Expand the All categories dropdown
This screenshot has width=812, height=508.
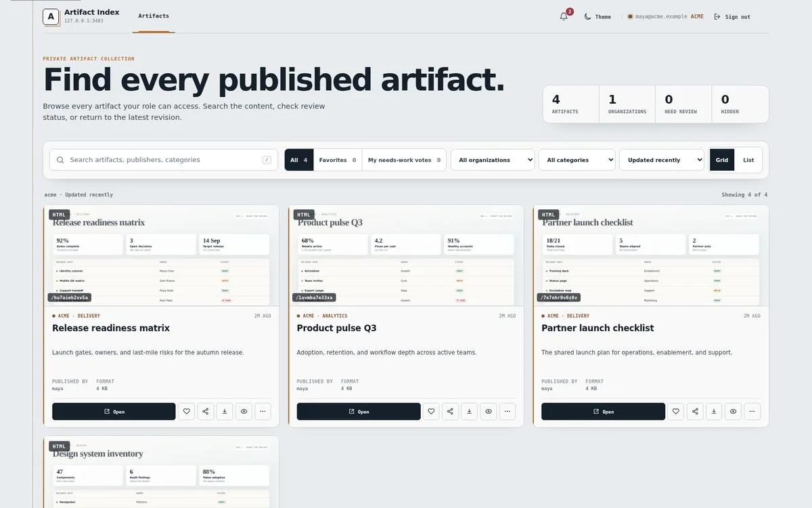coord(577,160)
